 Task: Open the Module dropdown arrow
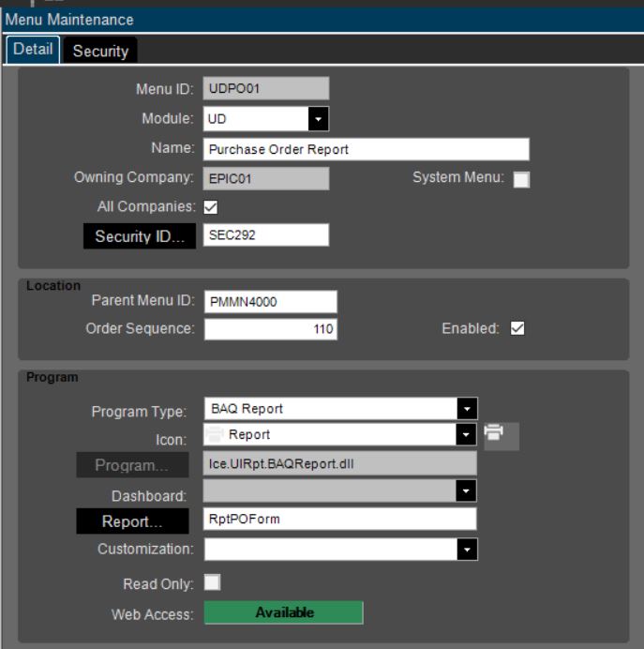[318, 119]
